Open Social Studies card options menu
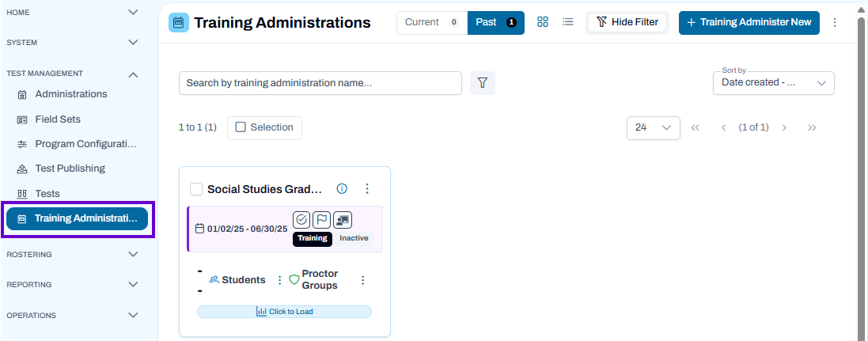The image size is (868, 341). pos(366,189)
